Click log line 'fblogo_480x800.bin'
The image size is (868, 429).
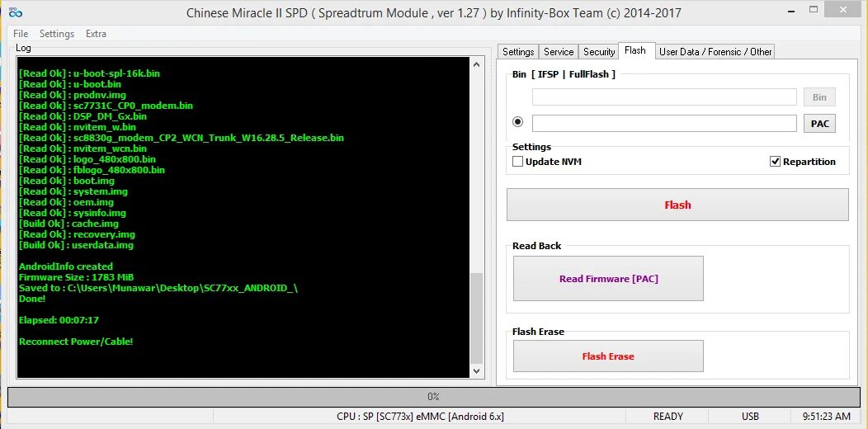pyautogui.click(x=92, y=170)
